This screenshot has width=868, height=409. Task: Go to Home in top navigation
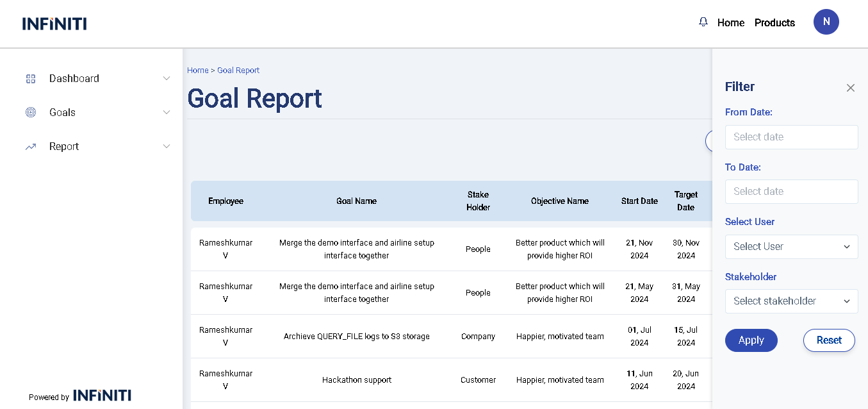pyautogui.click(x=730, y=23)
